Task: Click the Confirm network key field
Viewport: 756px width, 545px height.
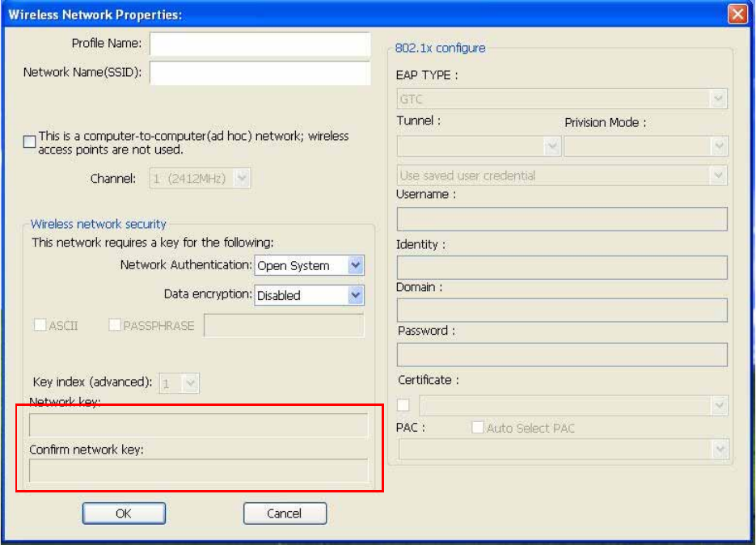Action: [198, 471]
